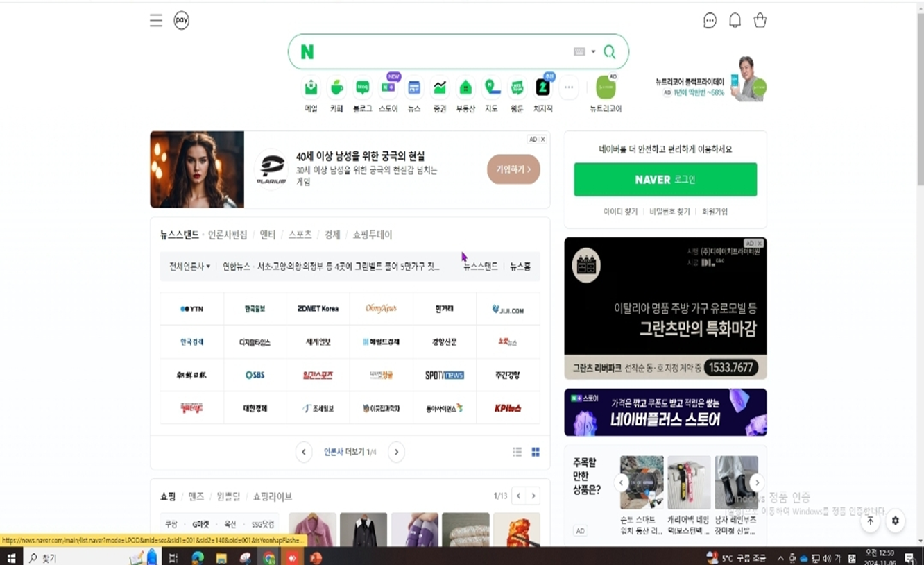The height and width of the screenshot is (565, 924).
Task: Select the 엔터 tab
Action: pyautogui.click(x=268, y=235)
